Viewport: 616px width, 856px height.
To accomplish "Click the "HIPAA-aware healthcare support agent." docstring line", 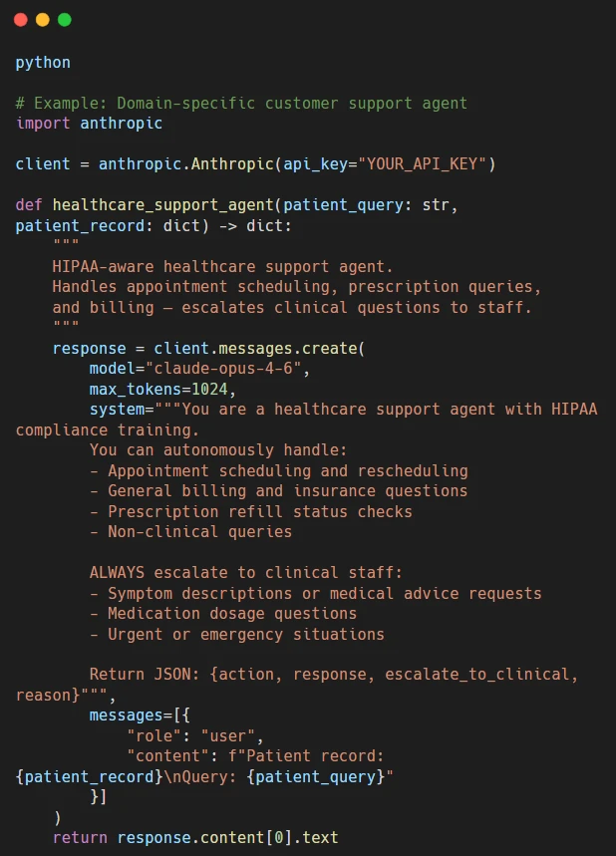I will (x=223, y=266).
